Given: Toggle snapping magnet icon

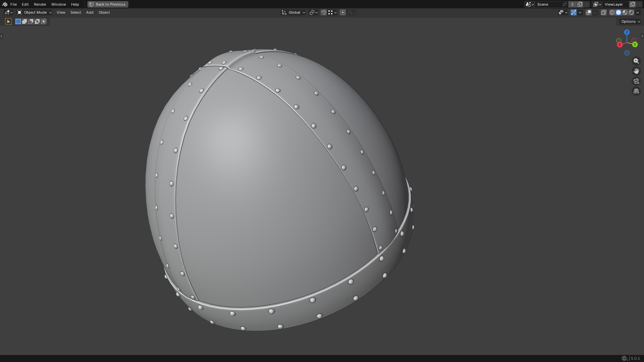Looking at the screenshot, I should click(x=324, y=12).
